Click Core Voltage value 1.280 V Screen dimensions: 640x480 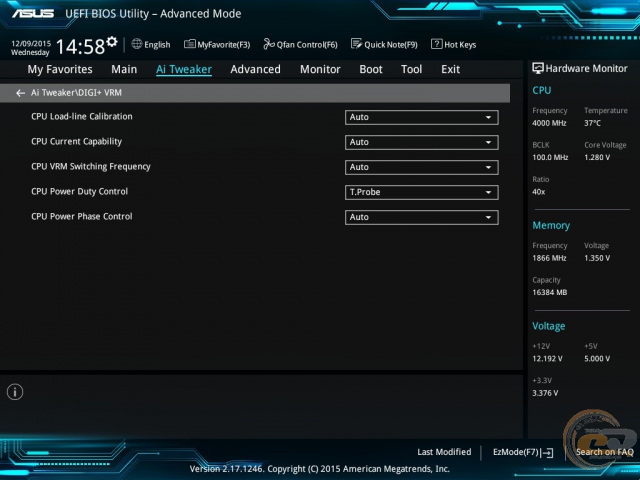click(597, 157)
